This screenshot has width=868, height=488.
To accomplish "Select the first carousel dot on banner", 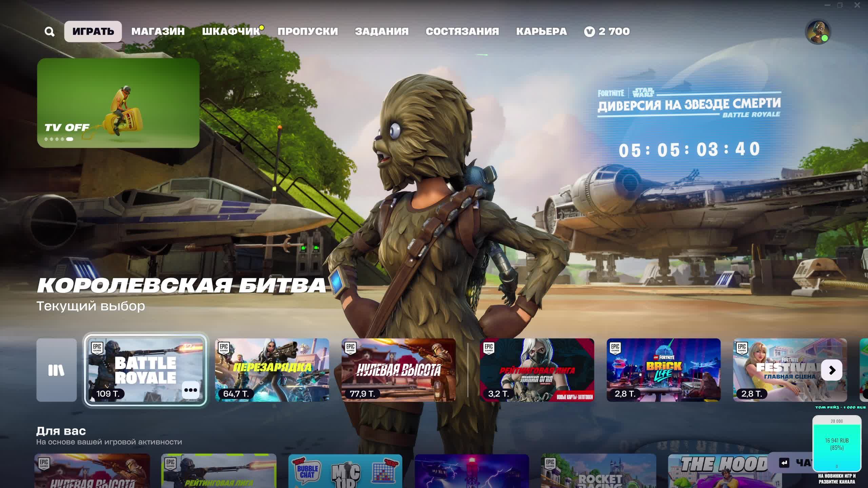I will (46, 139).
